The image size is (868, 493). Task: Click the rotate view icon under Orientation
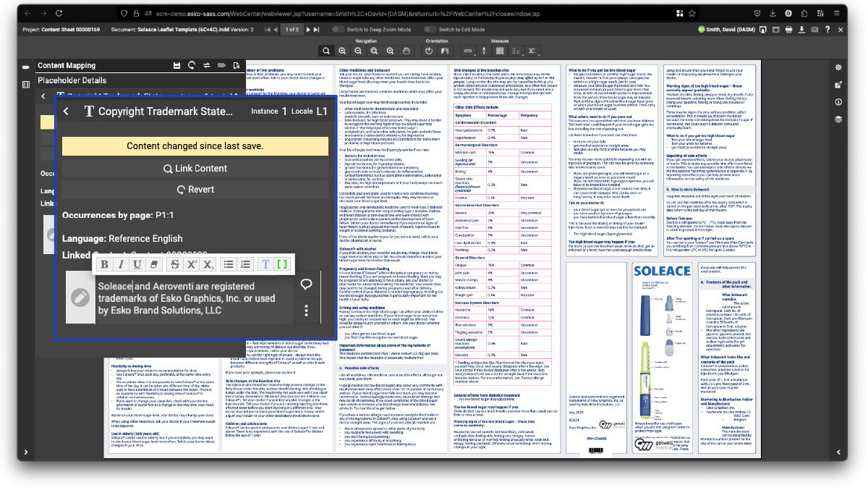[428, 51]
